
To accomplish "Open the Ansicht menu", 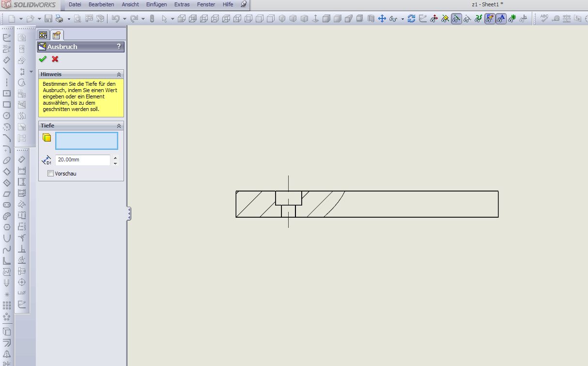I will pyautogui.click(x=130, y=4).
